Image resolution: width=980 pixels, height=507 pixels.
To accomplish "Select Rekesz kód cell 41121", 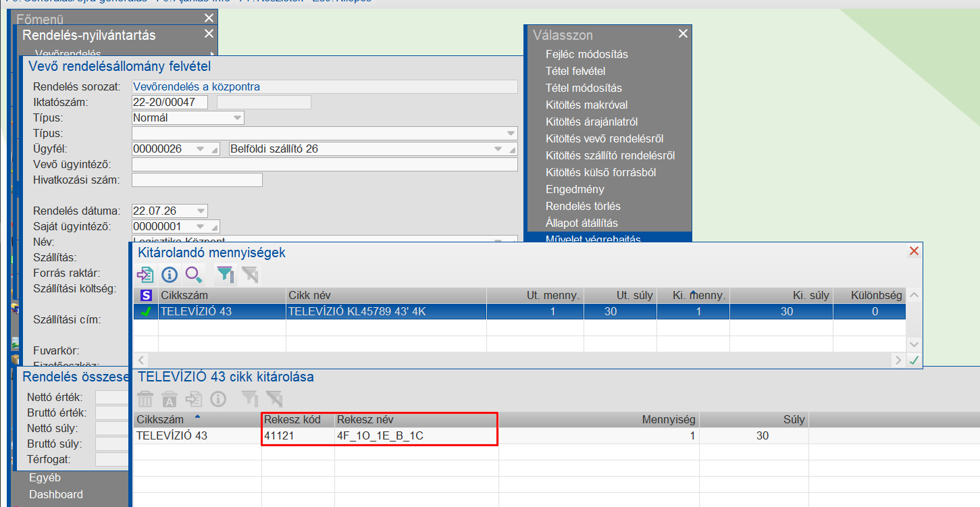I will pyautogui.click(x=298, y=435).
